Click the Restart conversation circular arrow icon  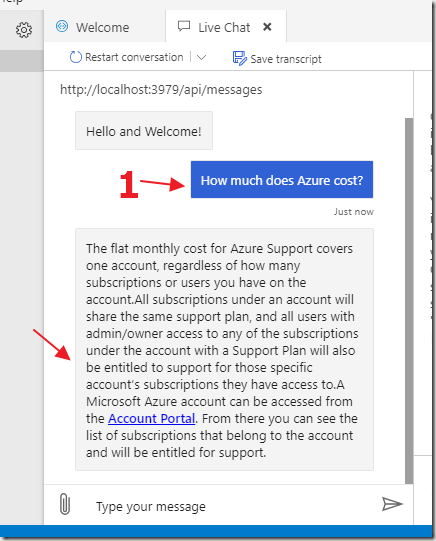pyautogui.click(x=76, y=57)
